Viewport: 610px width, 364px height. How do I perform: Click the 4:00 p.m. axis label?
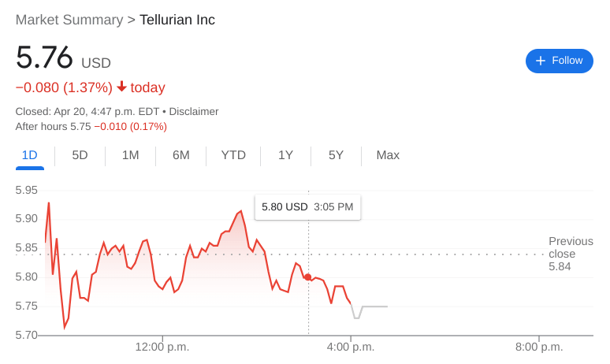[x=351, y=347]
